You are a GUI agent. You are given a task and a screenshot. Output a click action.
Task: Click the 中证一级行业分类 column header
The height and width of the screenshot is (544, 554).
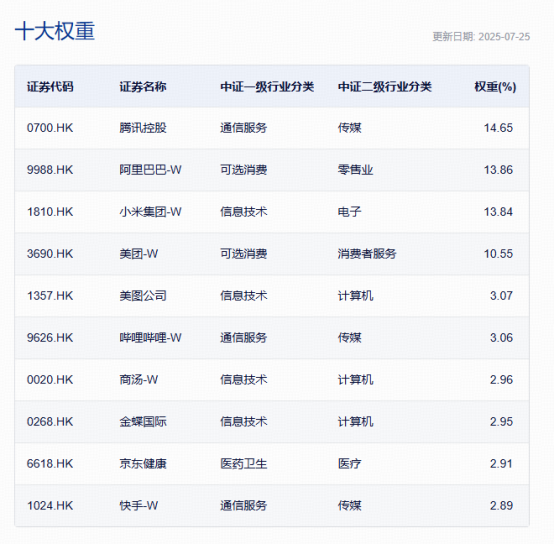coord(267,87)
